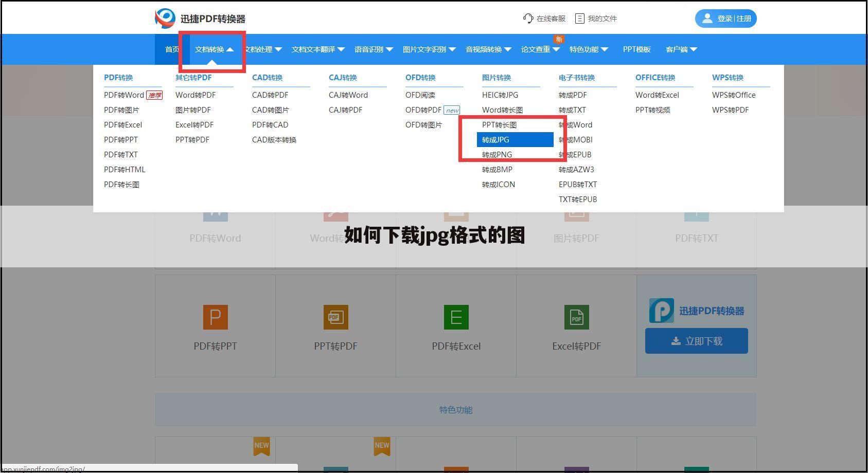868x473 pixels.
Task: Click the 迅捷PDF转换器 logo icon
Action: [x=165, y=19]
